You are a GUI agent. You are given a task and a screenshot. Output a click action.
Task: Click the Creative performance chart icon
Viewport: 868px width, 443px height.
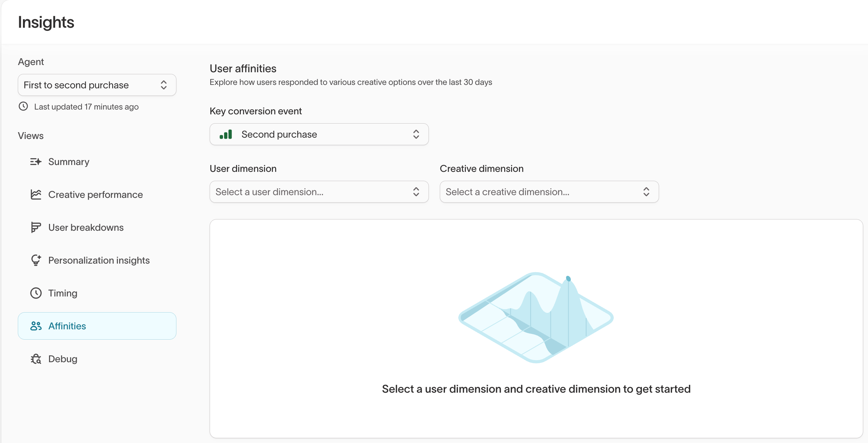point(36,194)
